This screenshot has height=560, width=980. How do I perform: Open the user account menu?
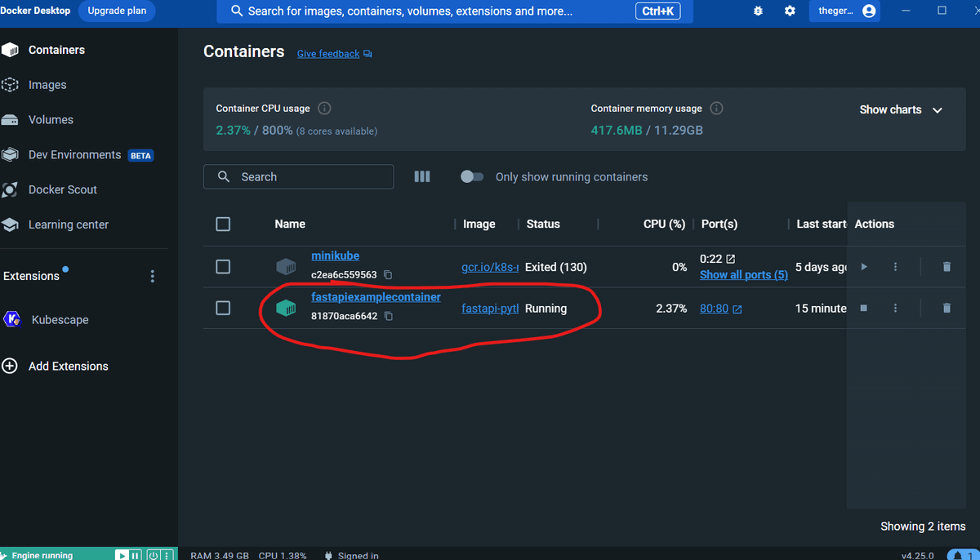click(844, 11)
